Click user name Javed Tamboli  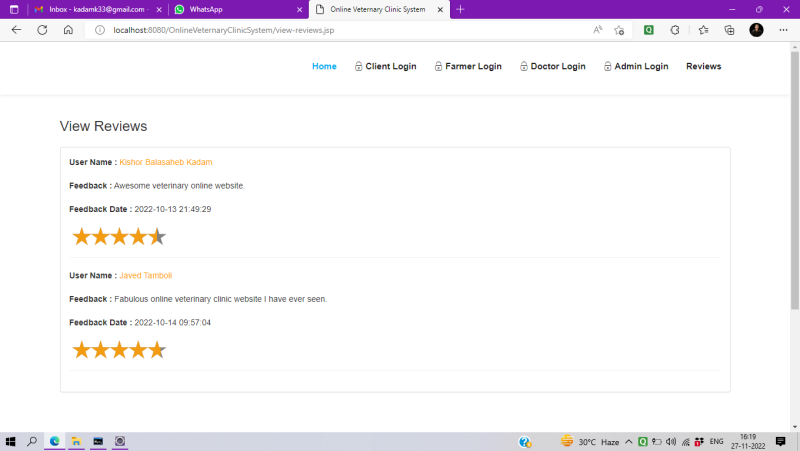click(x=145, y=275)
